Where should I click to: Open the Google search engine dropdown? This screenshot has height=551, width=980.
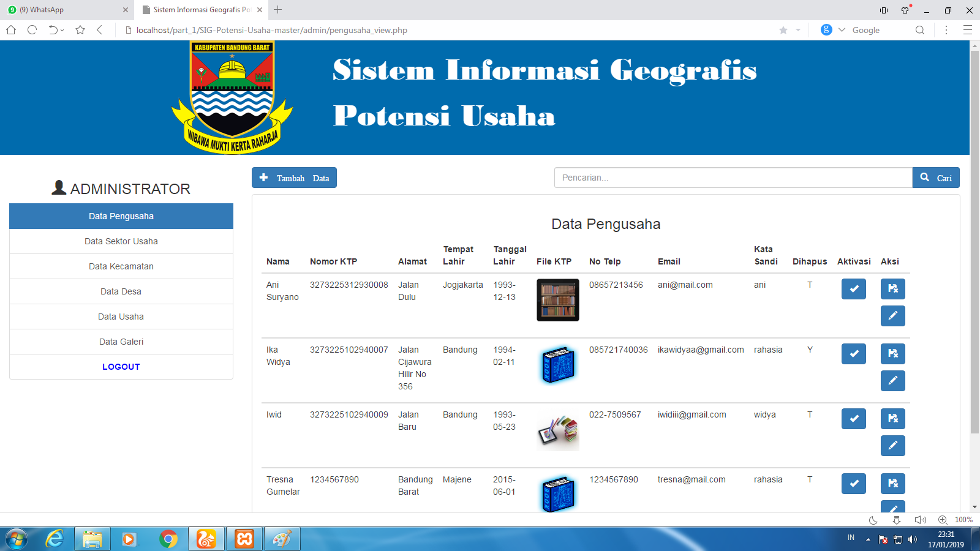coord(842,29)
